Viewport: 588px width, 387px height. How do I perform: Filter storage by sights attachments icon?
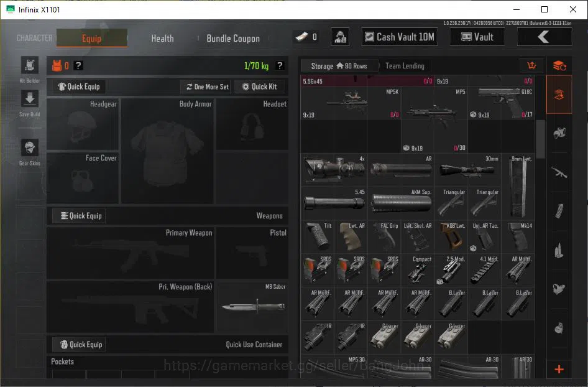click(x=559, y=289)
